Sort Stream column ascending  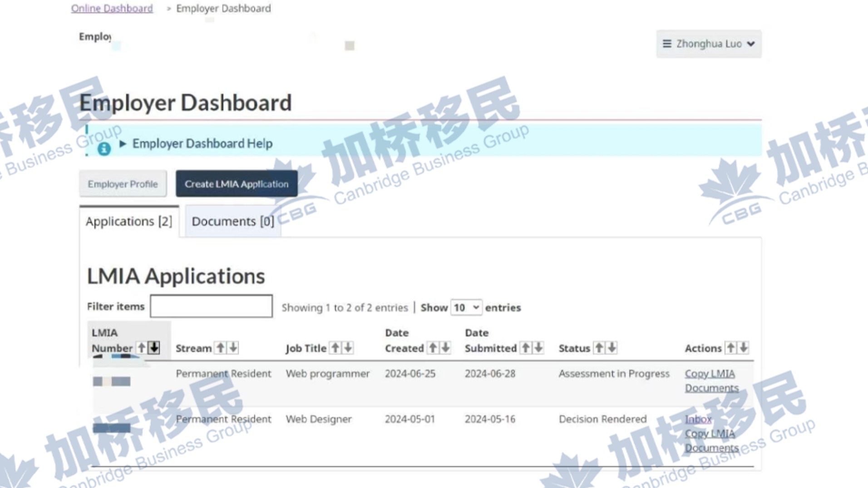(x=221, y=348)
